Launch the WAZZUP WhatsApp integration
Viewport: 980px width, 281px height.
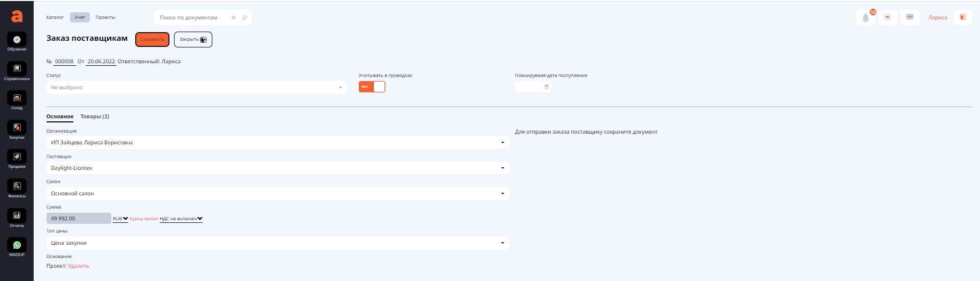pyautogui.click(x=17, y=245)
